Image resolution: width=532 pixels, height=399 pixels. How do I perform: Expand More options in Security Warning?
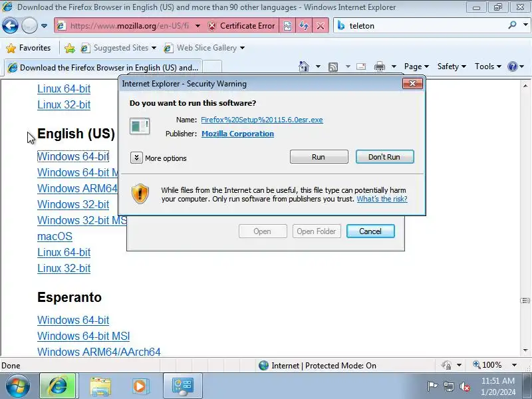pos(158,158)
